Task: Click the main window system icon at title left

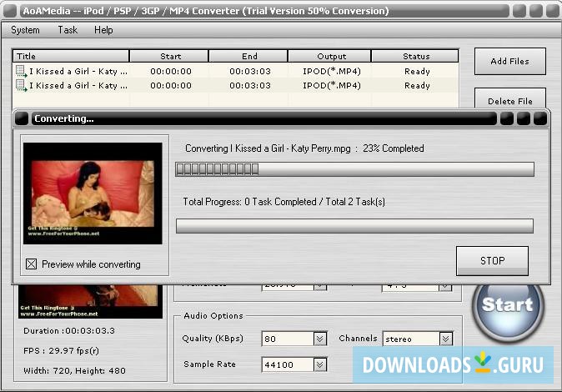Action: coord(10,11)
